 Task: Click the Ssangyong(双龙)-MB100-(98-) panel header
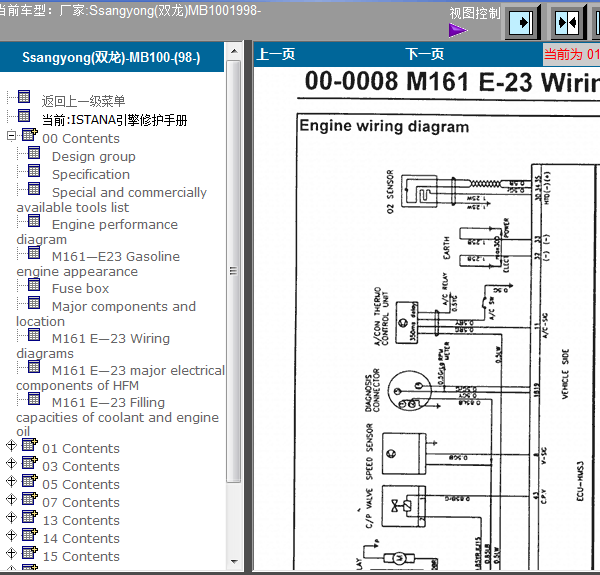(x=111, y=57)
